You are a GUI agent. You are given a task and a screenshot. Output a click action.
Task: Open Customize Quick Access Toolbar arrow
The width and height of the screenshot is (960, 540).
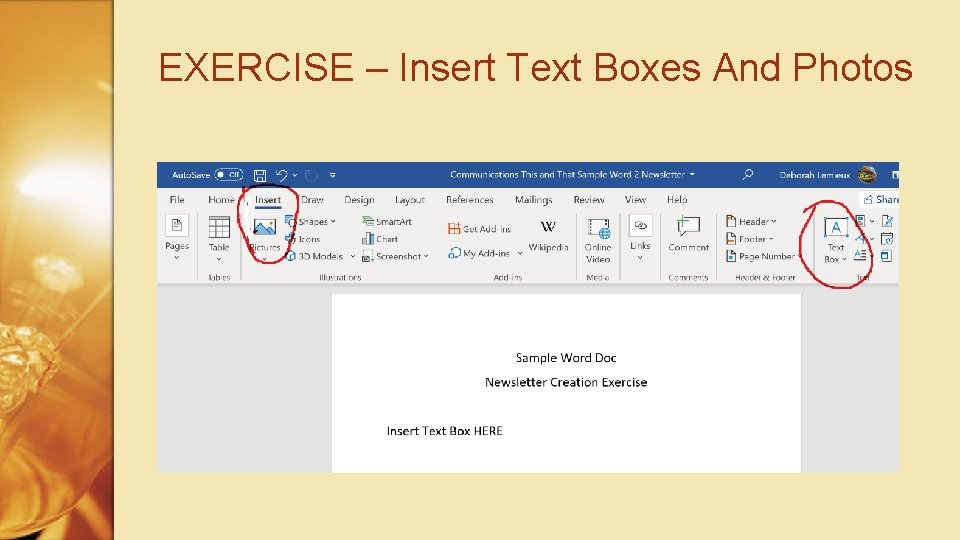pyautogui.click(x=332, y=175)
